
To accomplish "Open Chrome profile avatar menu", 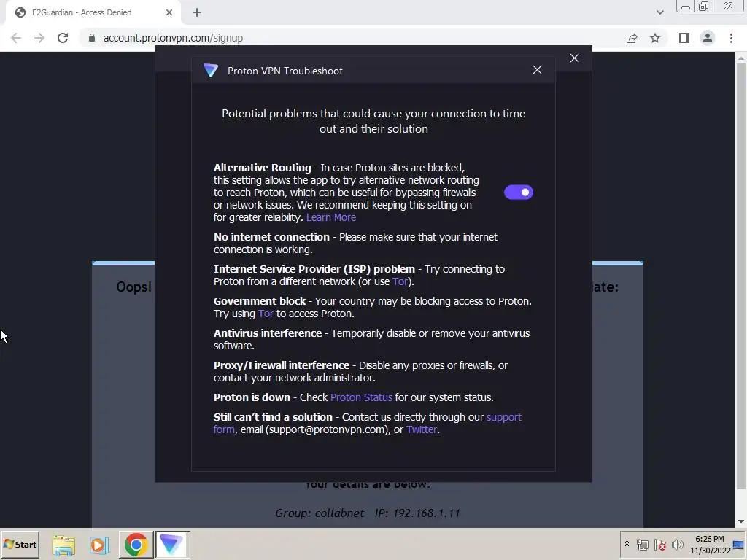I will (x=708, y=38).
